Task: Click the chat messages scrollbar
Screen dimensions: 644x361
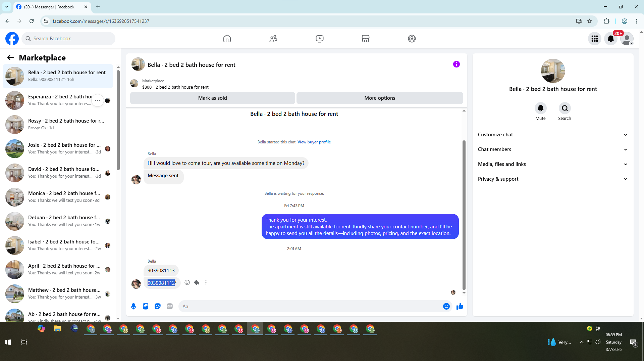Action: 464,215
